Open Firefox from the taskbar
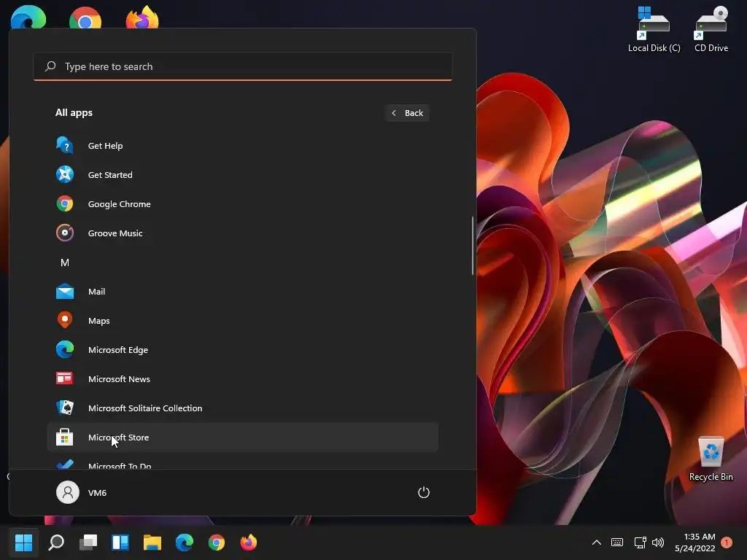This screenshot has height=560, width=747. click(x=248, y=542)
